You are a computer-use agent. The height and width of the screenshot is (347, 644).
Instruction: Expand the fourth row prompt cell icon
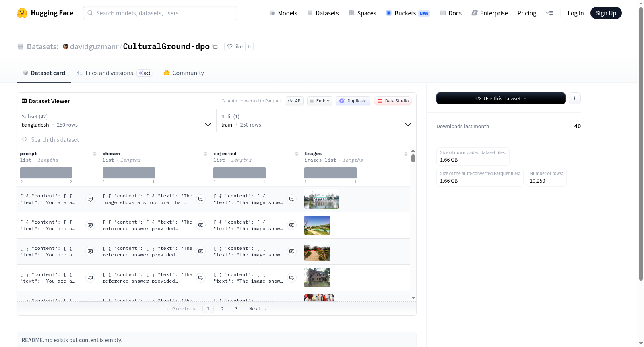click(90, 278)
